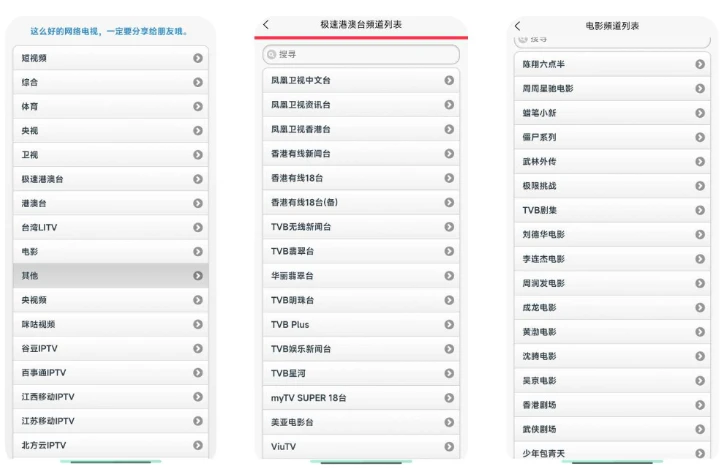Tap the arrow icon on 短视频 row
The image size is (727, 472).
(198, 58)
